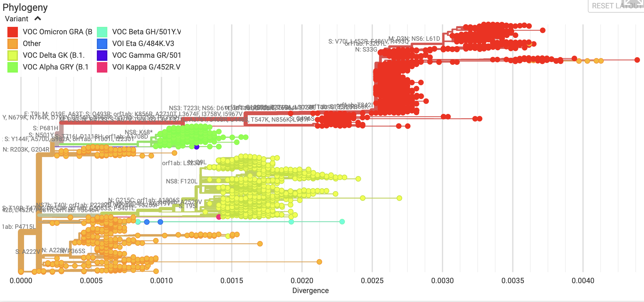Click the 'Variant' legend title

point(17,19)
